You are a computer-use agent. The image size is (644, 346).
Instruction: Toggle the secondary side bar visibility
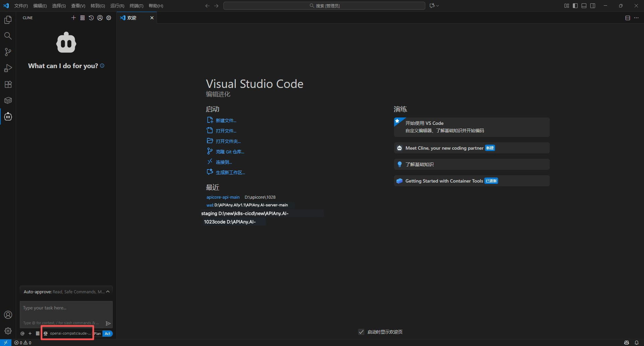(x=593, y=6)
